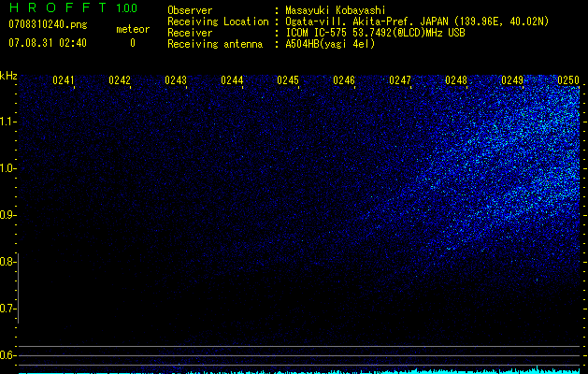Viewport: 588px width, 374px height.
Task: Click the 0244 time marker
Action: 232,80
